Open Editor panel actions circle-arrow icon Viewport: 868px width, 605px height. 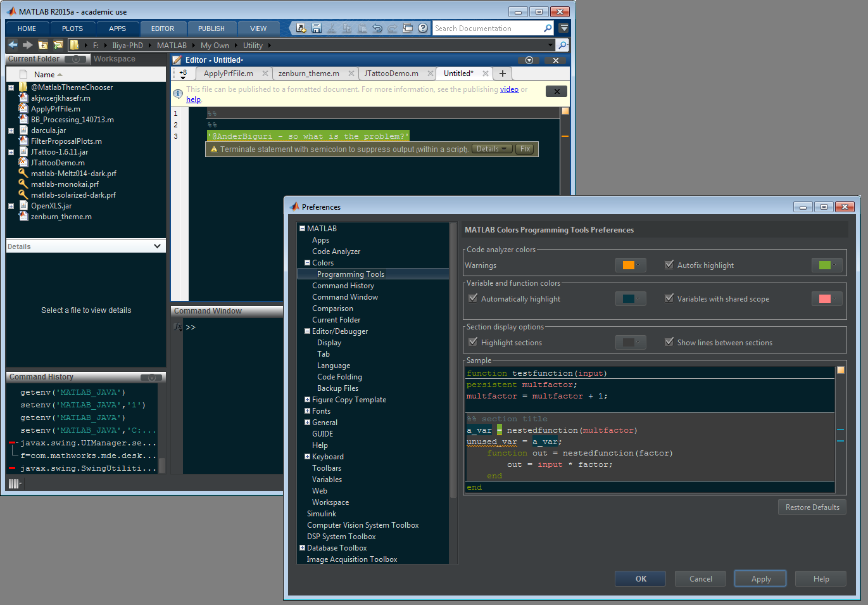click(529, 60)
